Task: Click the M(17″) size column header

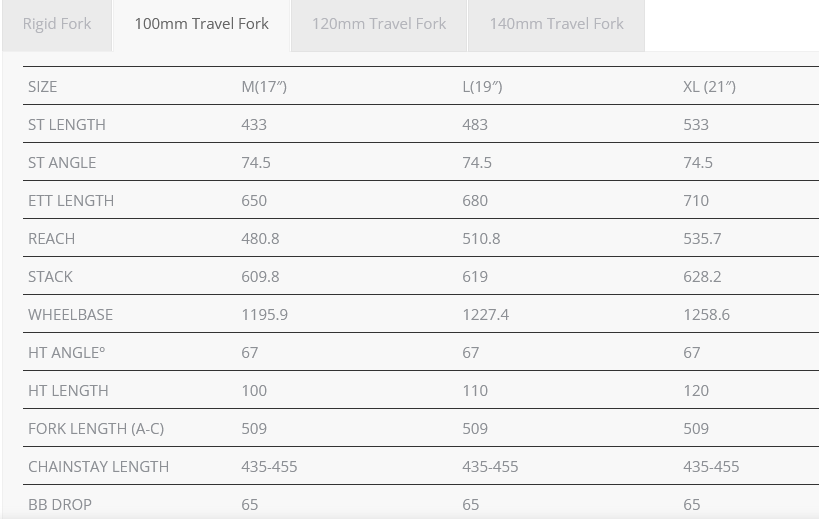Action: pos(264,87)
